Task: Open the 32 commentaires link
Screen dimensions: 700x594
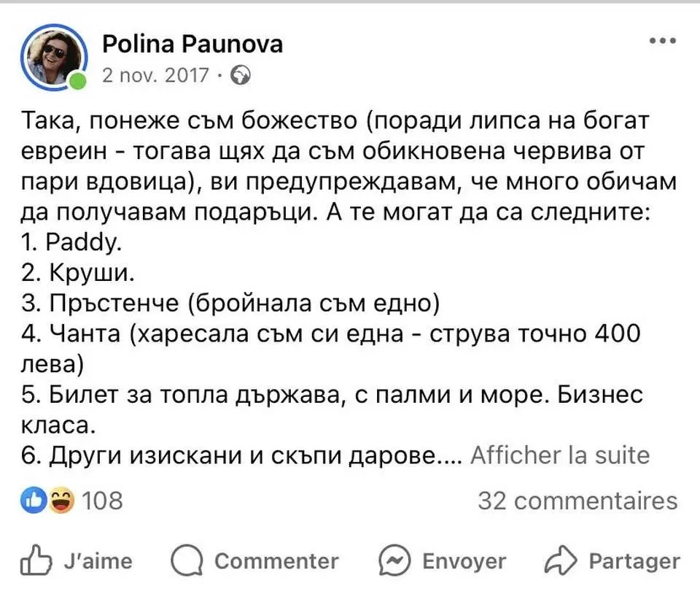Action: tap(577, 501)
